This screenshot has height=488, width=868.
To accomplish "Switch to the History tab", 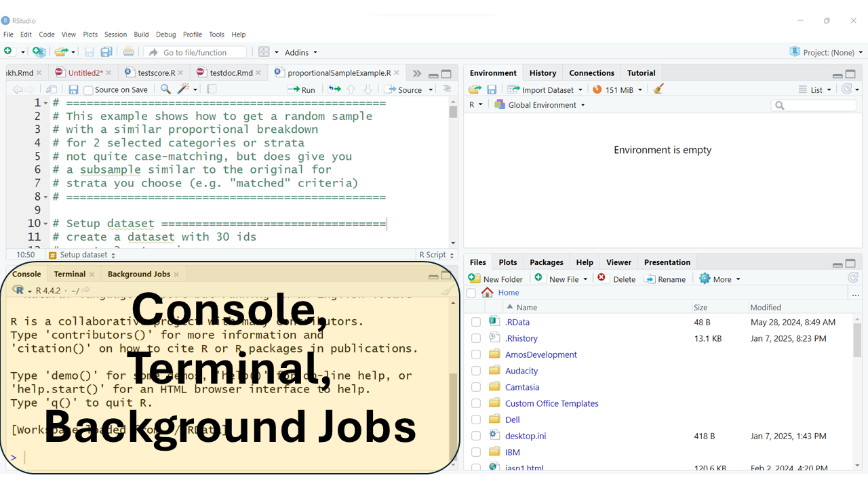I will tap(542, 73).
